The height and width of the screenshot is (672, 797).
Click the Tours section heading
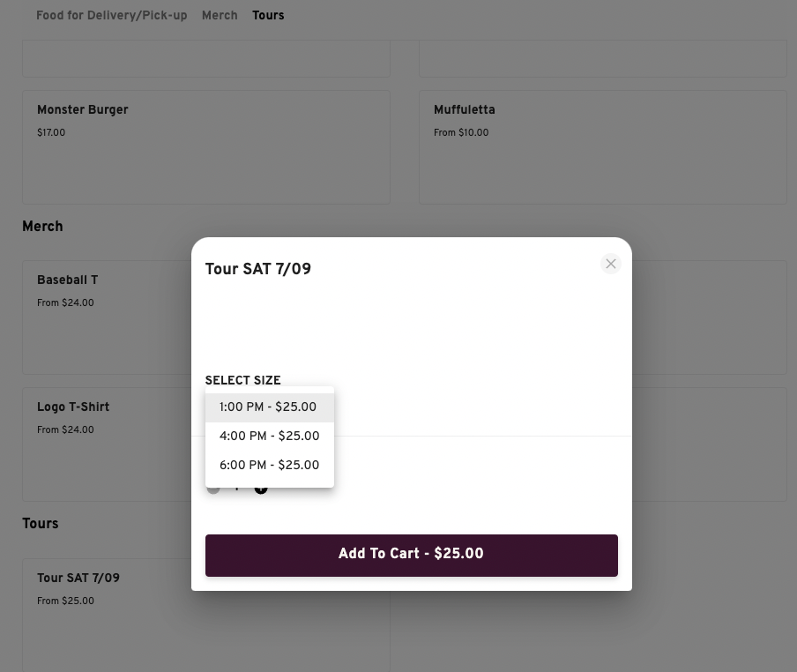[41, 524]
